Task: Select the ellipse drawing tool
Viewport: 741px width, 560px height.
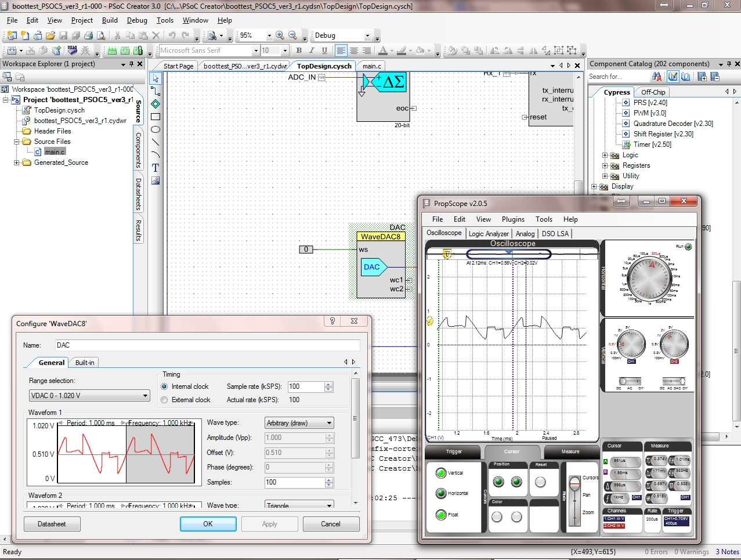Action: (156, 129)
